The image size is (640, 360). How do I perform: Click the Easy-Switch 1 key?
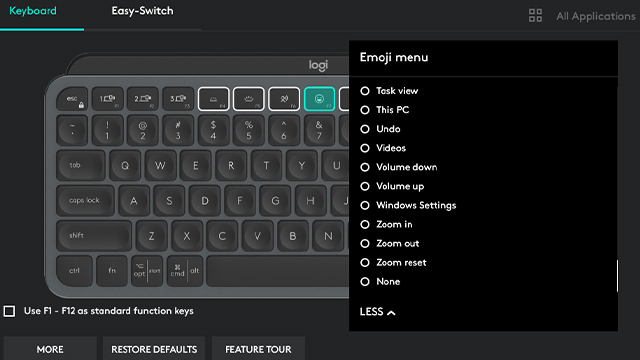point(108,99)
